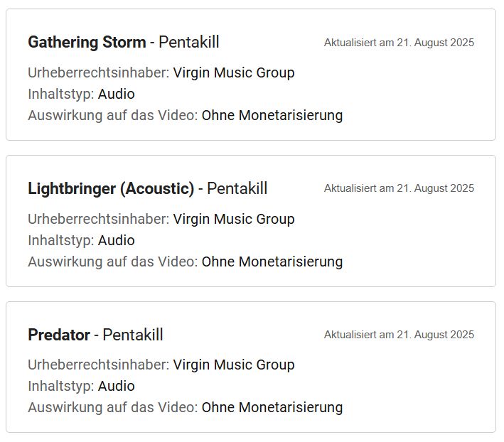Click Pentakill artist name in Gathering Storm card
This screenshot has width=504, height=442.
[x=189, y=42]
